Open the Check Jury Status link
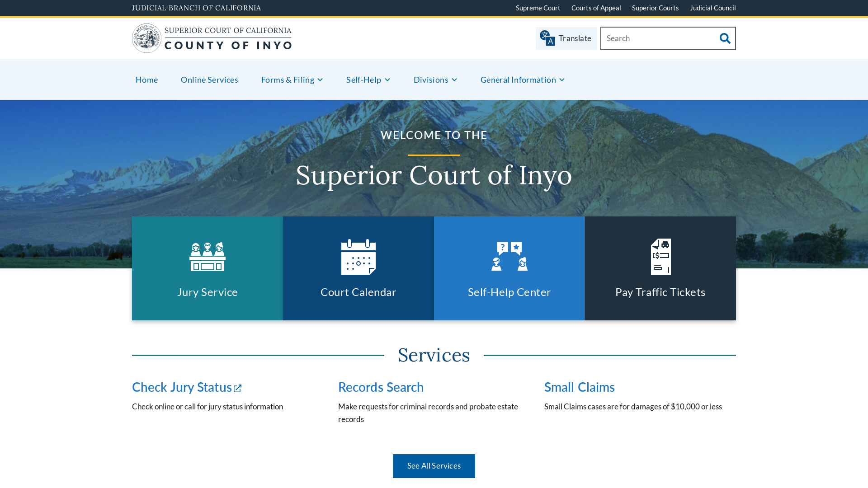Screen dimensions: 868x488 (182, 387)
